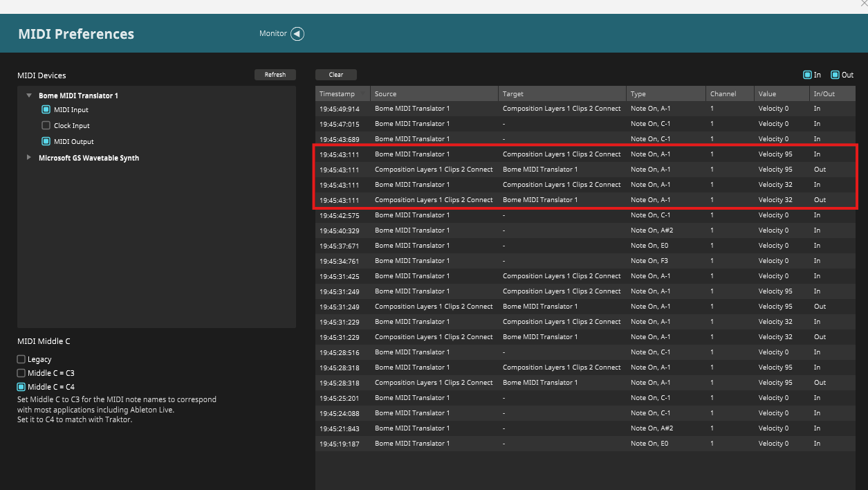The image size is (868, 490).
Task: Collapse the Bome MIDI Translator 1 device
Action: tap(29, 96)
